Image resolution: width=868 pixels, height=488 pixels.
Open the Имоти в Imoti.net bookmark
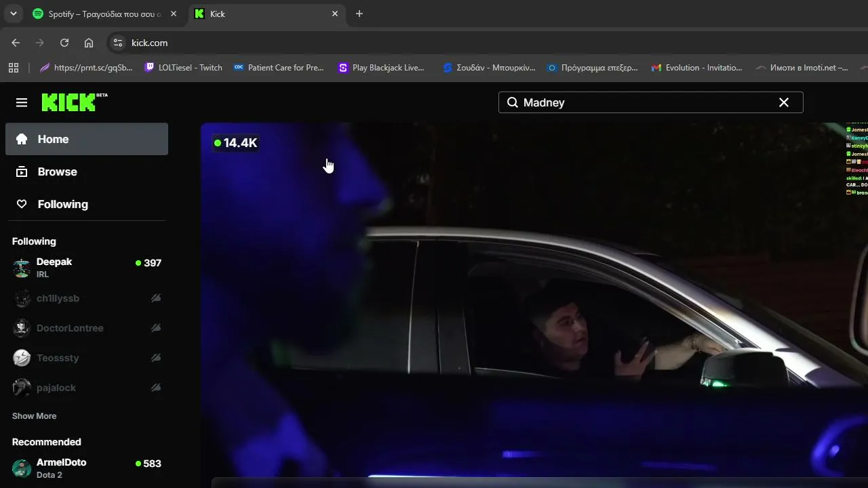(802, 68)
